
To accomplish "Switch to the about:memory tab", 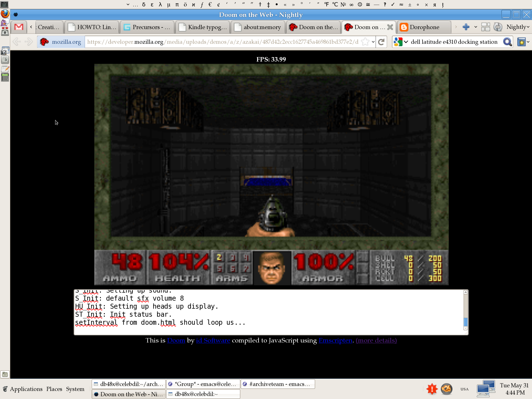I will pyautogui.click(x=258, y=27).
